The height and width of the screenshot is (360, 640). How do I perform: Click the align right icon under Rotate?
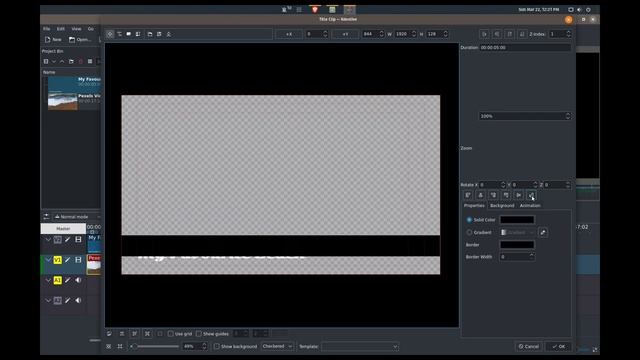click(x=493, y=195)
